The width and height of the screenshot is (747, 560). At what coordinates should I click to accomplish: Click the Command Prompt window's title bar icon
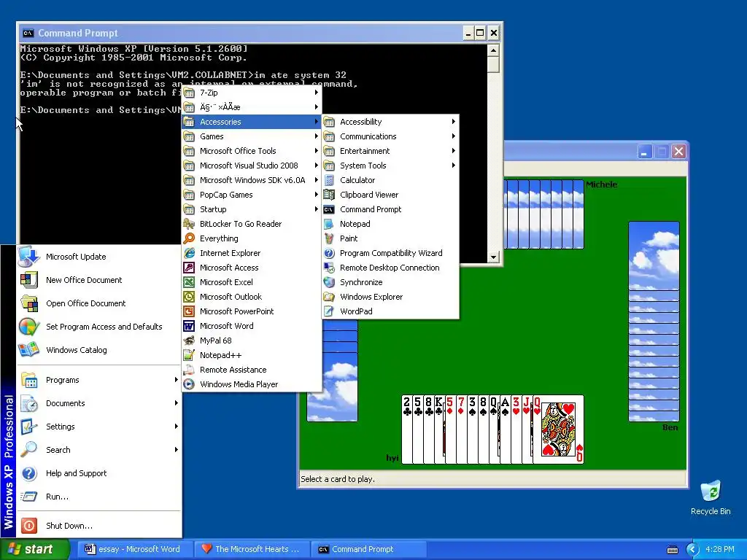coord(28,33)
